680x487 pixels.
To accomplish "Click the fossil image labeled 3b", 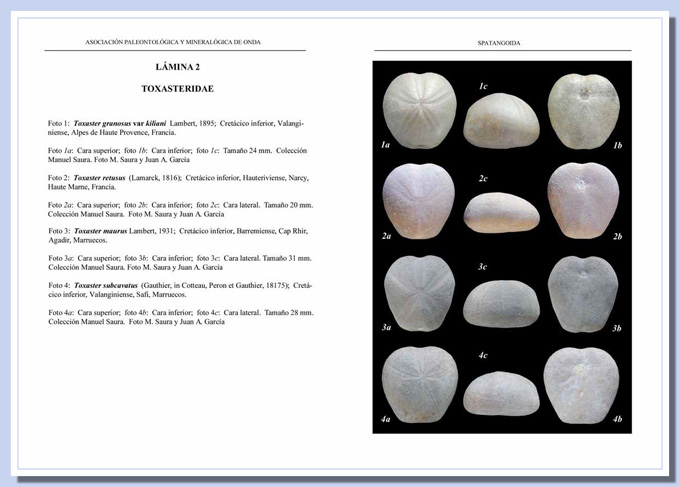I will (583, 294).
